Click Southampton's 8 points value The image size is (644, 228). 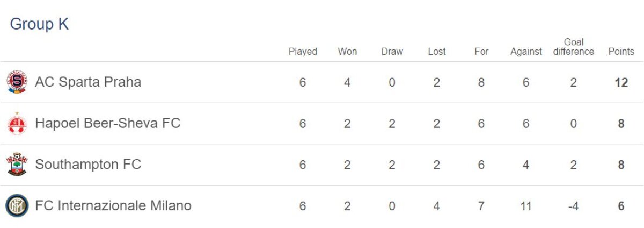pos(621,165)
